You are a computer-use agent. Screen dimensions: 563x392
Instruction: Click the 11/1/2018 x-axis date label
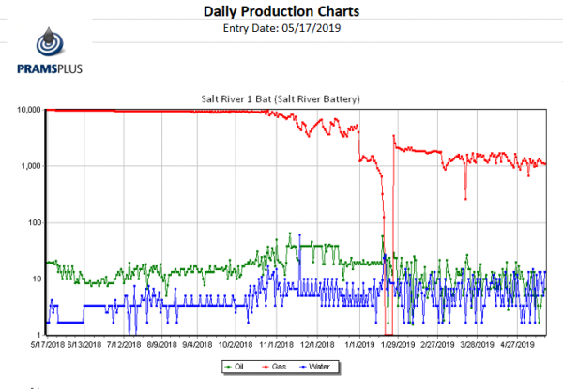(277, 344)
